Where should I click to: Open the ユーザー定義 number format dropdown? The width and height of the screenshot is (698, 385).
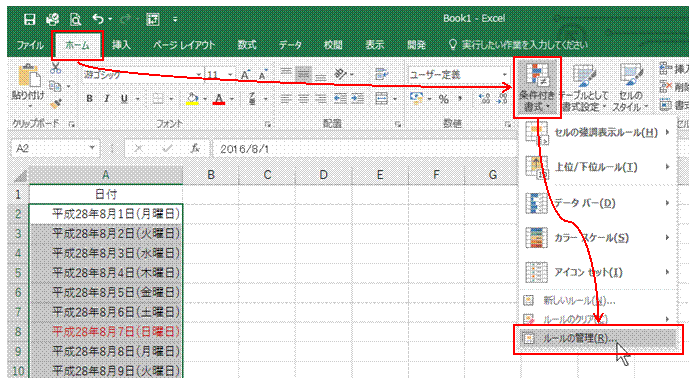tap(504, 75)
